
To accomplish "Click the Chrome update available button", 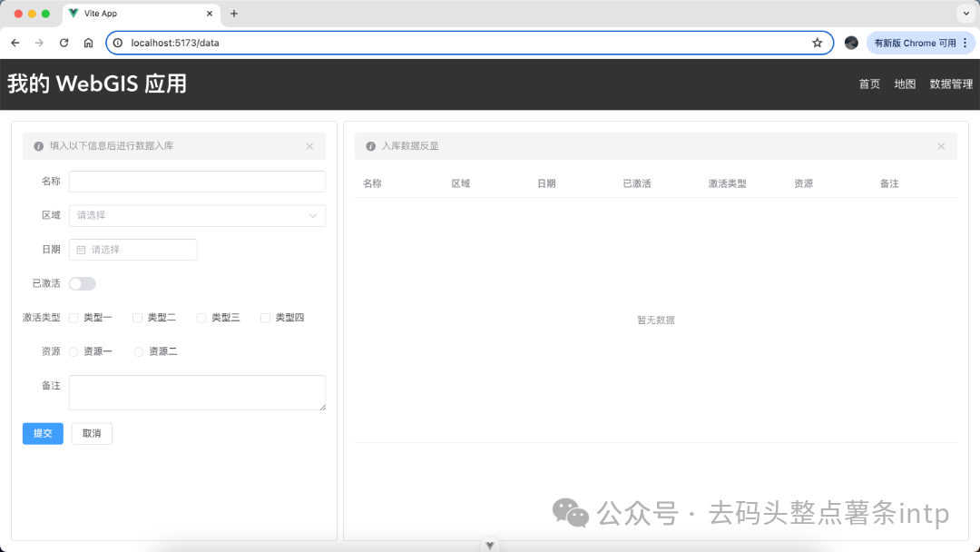I will point(917,43).
